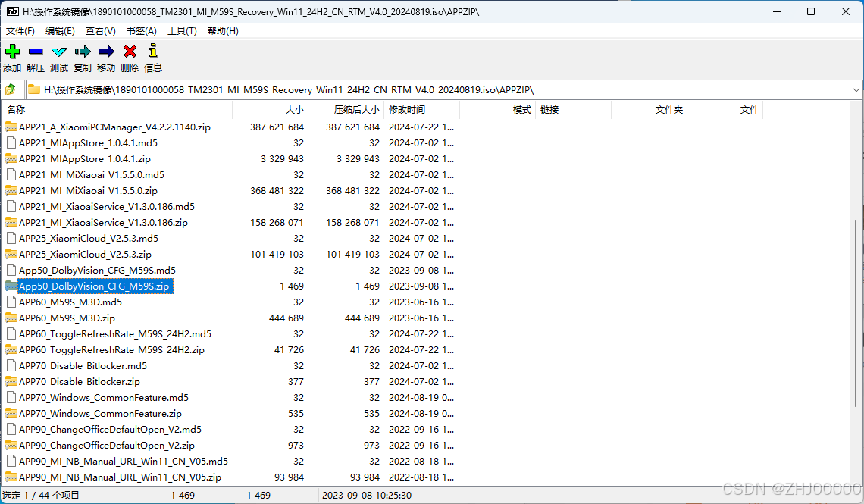Select file name APP90_MI_NB_Manual_URL_Win11_CN_V05.md5
The image size is (864, 504).
coord(124,461)
